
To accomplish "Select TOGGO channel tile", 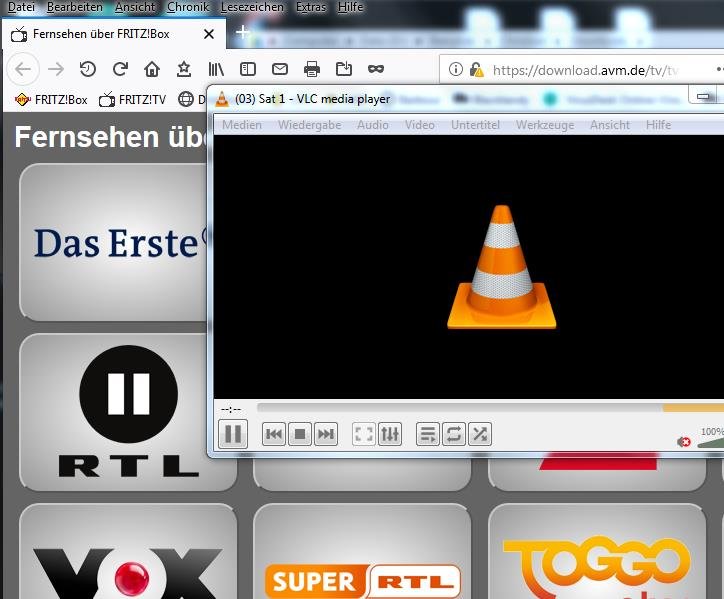I will pyautogui.click(x=597, y=551).
